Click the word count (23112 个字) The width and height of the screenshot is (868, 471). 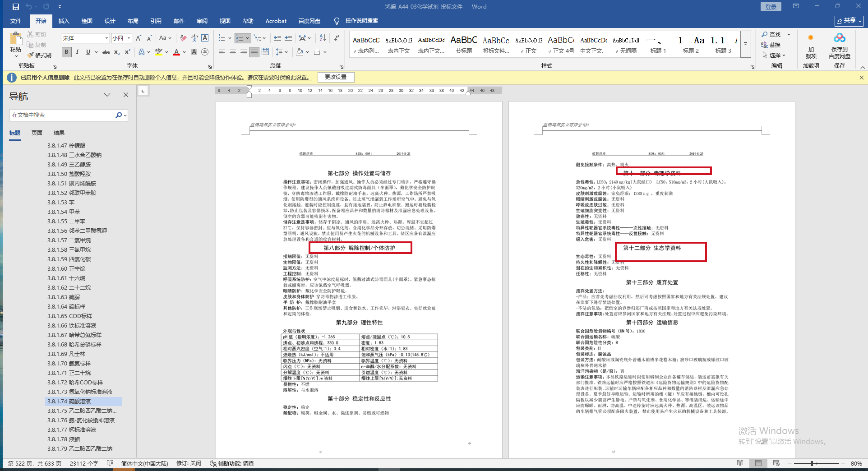tap(84, 463)
